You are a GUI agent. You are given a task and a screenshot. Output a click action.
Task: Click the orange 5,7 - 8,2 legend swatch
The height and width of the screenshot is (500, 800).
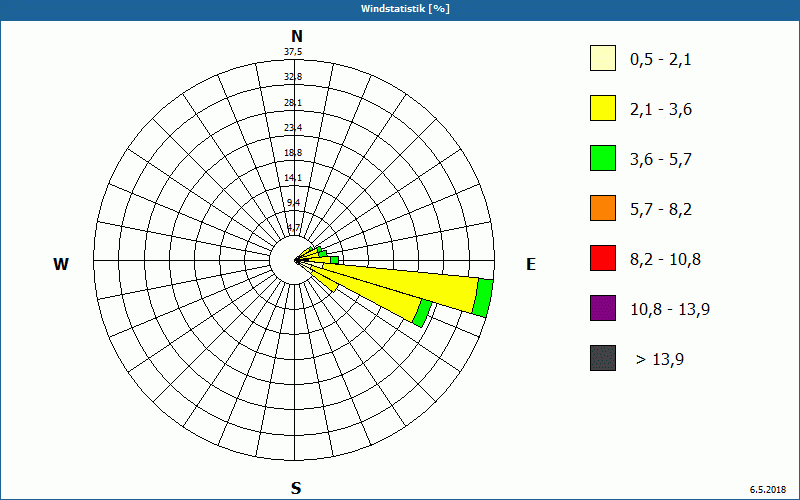pos(603,208)
